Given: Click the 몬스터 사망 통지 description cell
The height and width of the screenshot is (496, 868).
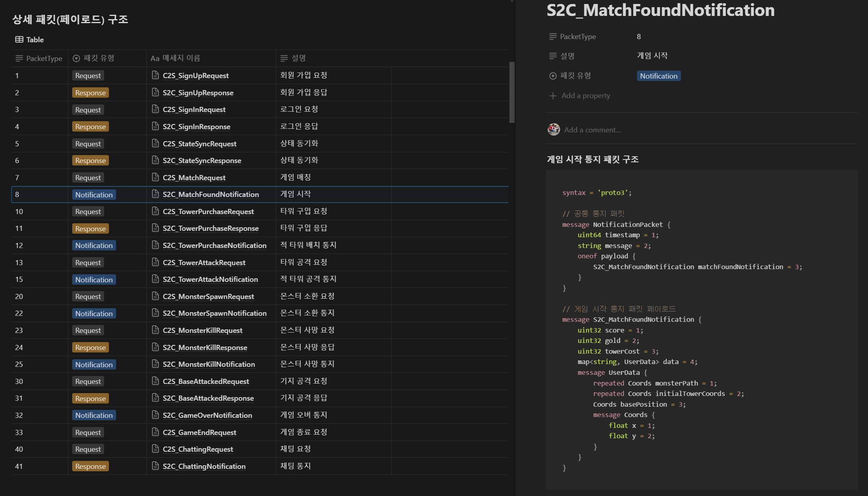Looking at the screenshot, I should pyautogui.click(x=333, y=364).
